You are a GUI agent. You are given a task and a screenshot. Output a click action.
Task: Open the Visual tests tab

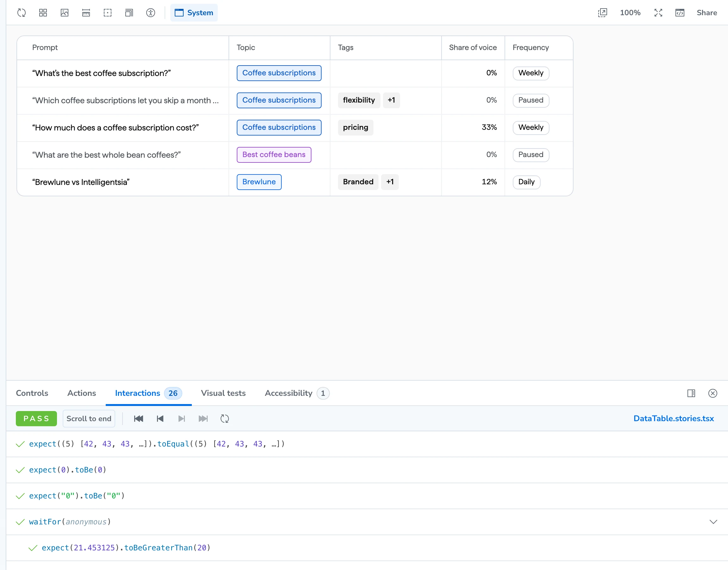pyautogui.click(x=223, y=393)
